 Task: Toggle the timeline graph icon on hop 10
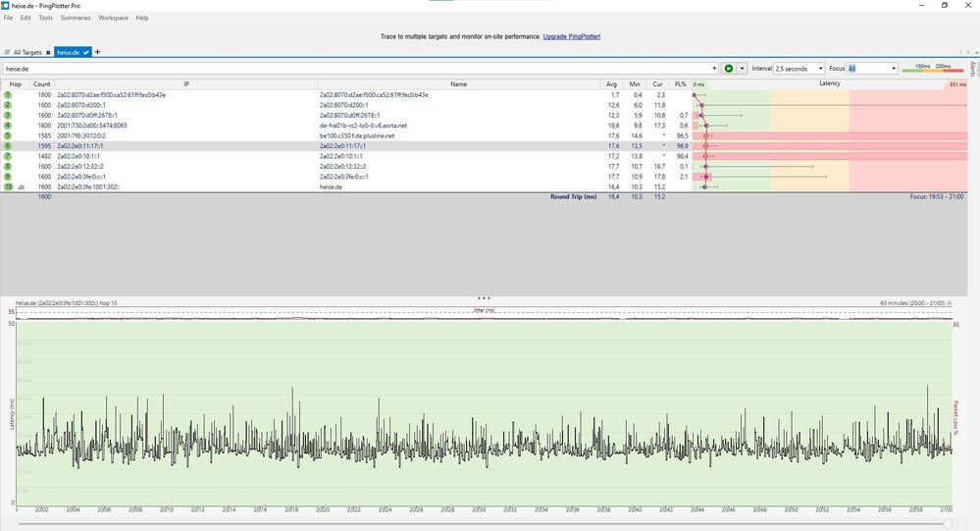point(22,187)
